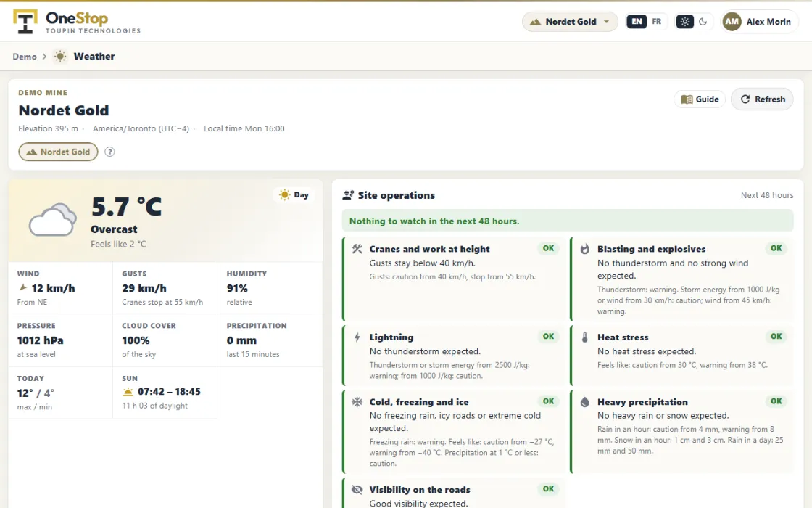812x508 pixels.
Task: Click the Lightning bolt icon
Action: [357, 337]
